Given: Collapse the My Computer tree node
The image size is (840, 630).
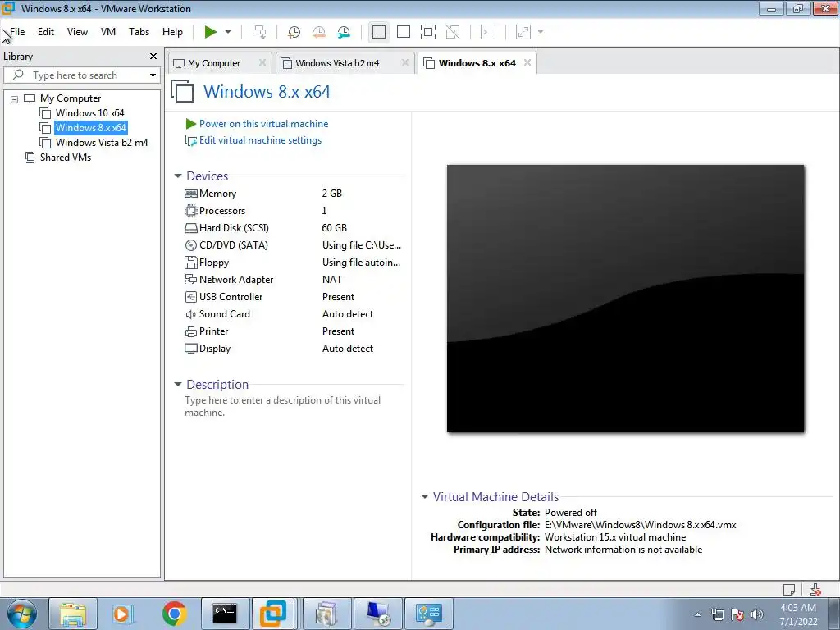Looking at the screenshot, I should pos(15,99).
